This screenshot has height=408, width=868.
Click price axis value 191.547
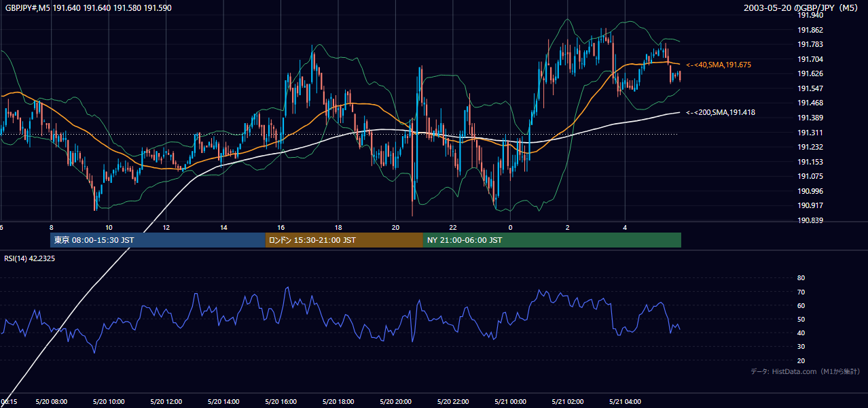coord(810,88)
